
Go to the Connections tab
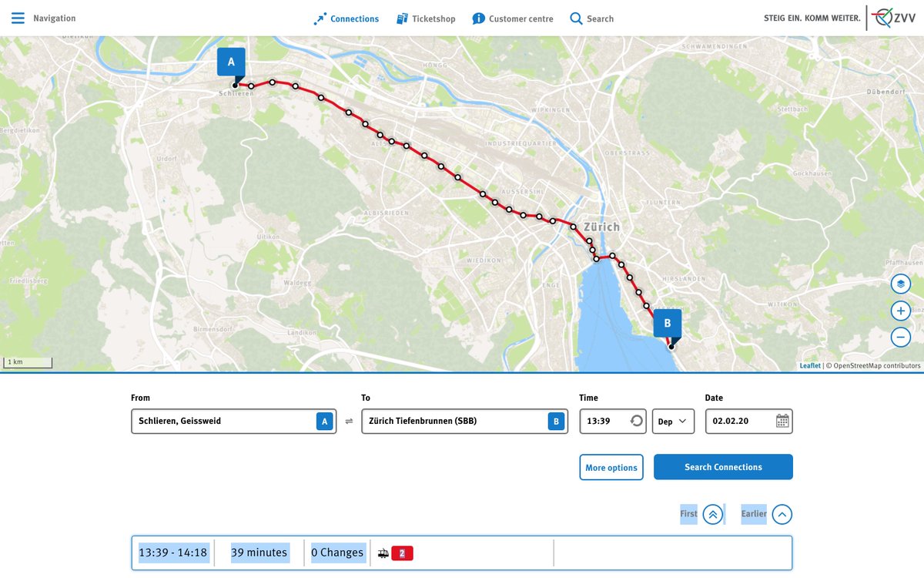346,18
